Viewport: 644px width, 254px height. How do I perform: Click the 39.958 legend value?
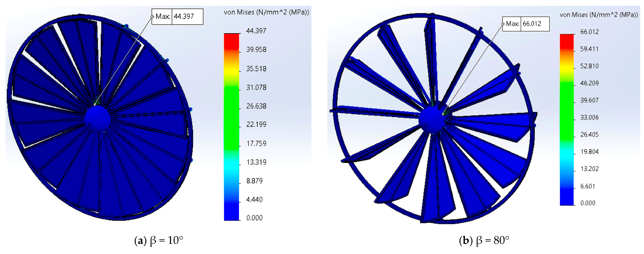[x=256, y=50]
